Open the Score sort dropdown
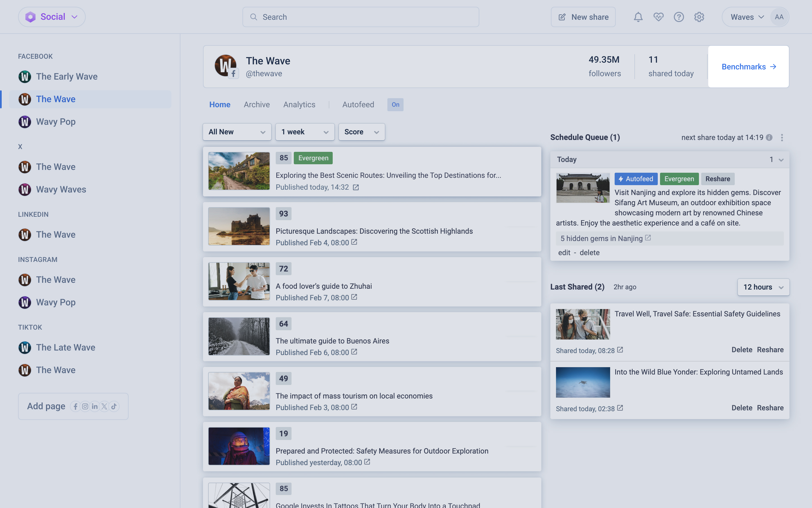Image resolution: width=812 pixels, height=508 pixels. (361, 132)
